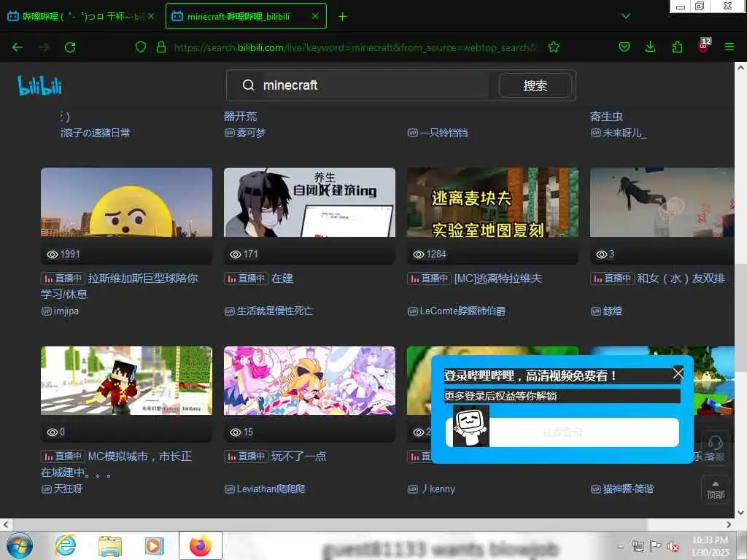Image resolution: width=747 pixels, height=560 pixels.
Task: Open Windows Explorer folder on taskbar
Action: click(x=110, y=545)
